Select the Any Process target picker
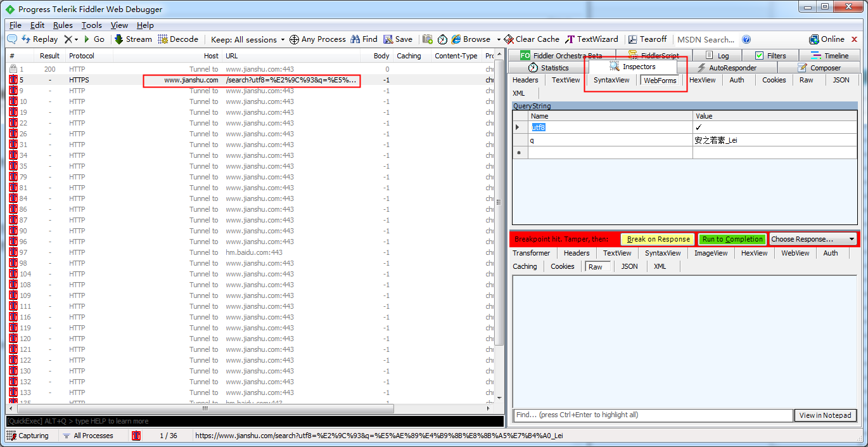The width and height of the screenshot is (868, 447). coord(317,39)
